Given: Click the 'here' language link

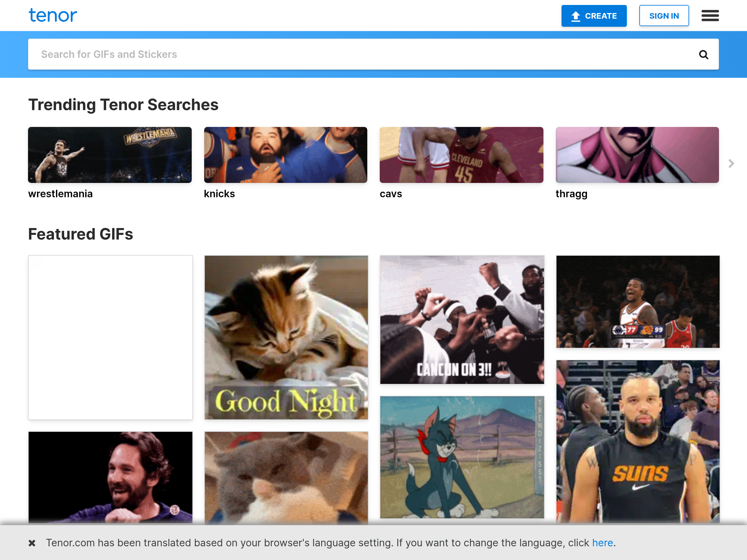Looking at the screenshot, I should click(602, 543).
